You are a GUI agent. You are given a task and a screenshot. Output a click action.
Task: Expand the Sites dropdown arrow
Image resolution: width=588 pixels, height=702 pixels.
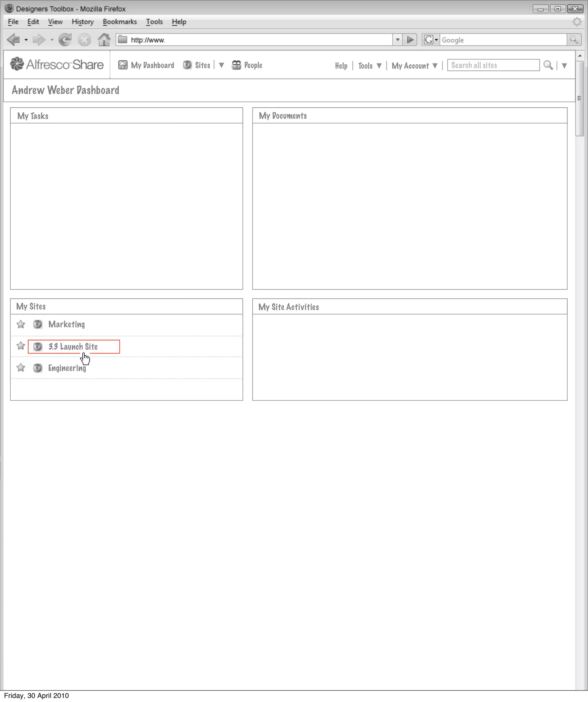(x=221, y=65)
